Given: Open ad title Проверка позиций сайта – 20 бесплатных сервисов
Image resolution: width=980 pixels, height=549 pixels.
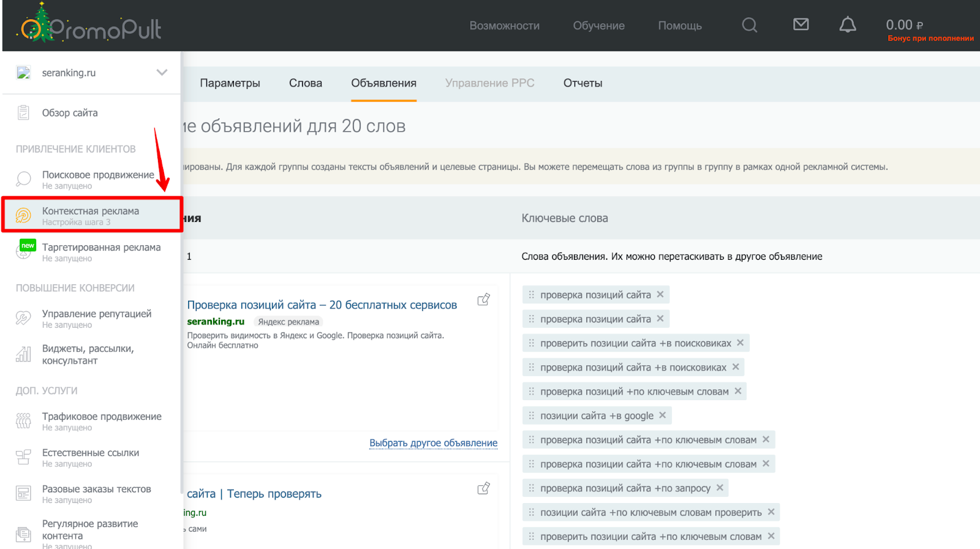Looking at the screenshot, I should (322, 305).
